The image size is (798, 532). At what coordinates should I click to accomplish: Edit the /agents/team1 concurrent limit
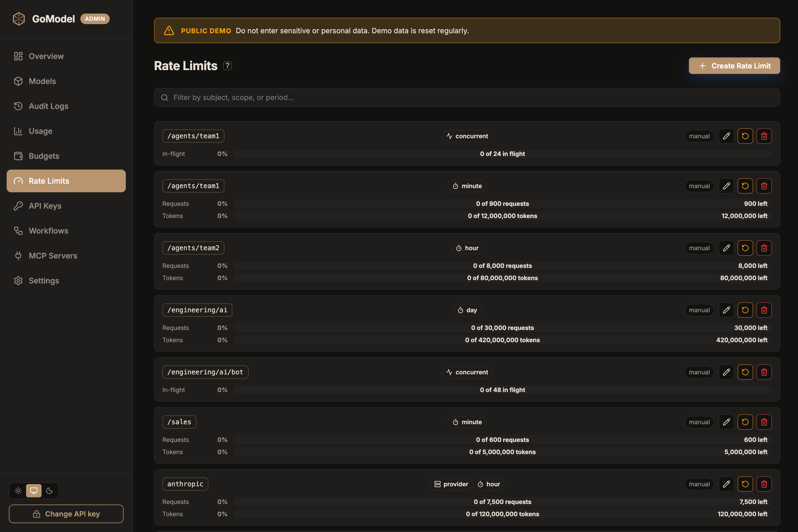[x=727, y=136]
